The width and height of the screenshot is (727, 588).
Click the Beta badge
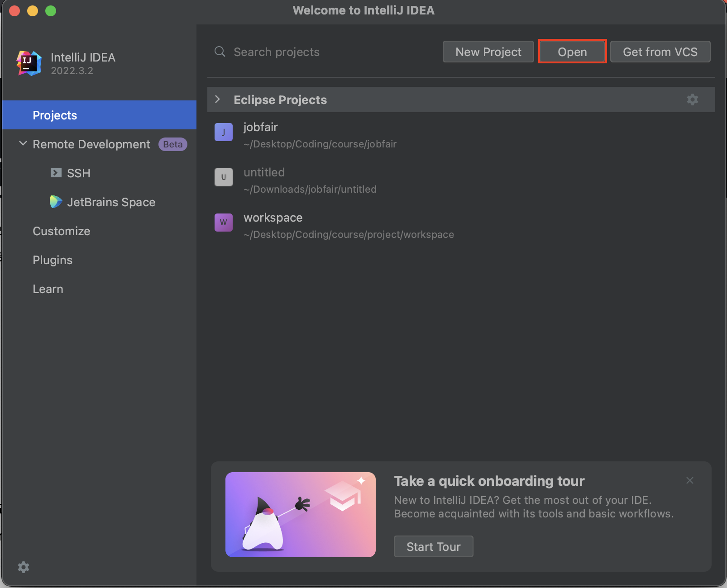tap(173, 144)
